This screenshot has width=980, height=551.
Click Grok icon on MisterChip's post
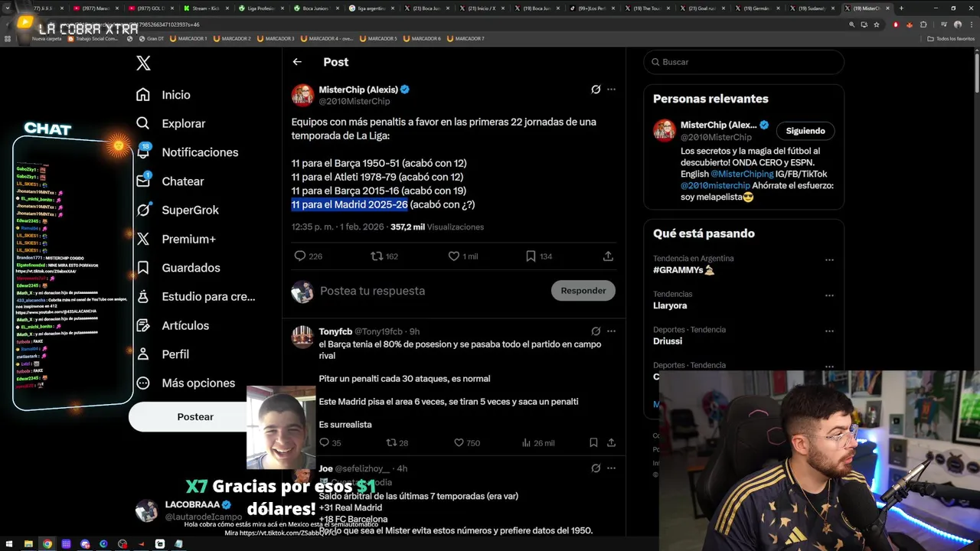596,90
